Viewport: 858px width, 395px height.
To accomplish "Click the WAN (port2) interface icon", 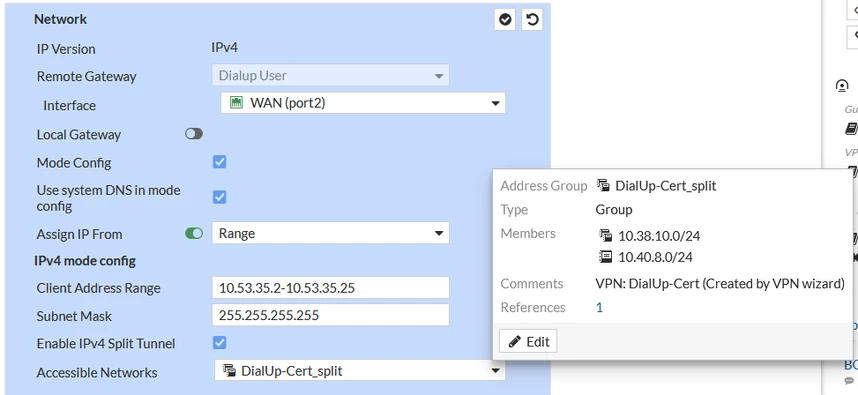I will pyautogui.click(x=236, y=103).
